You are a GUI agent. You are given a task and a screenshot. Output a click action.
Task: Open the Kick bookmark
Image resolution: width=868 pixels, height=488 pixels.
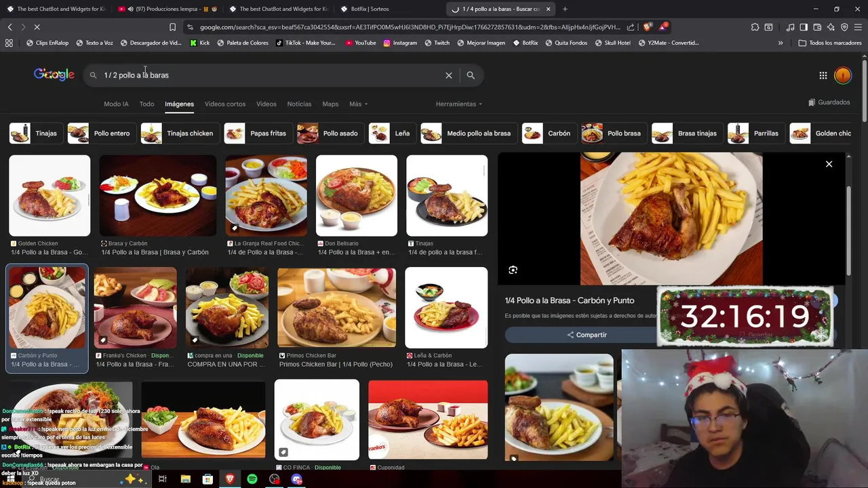[199, 43]
